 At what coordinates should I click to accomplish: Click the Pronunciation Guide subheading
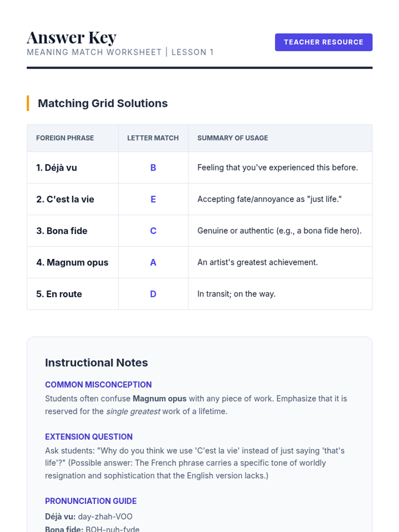click(91, 501)
